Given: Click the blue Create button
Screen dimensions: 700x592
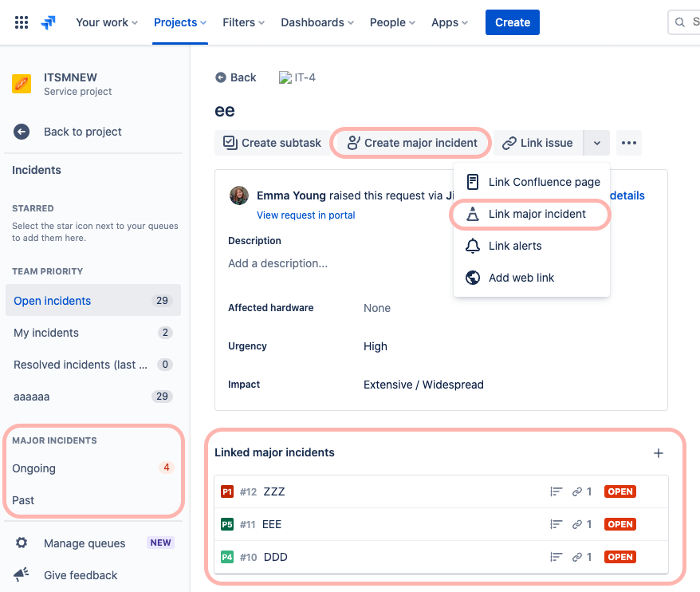Looking at the screenshot, I should click(x=512, y=22).
